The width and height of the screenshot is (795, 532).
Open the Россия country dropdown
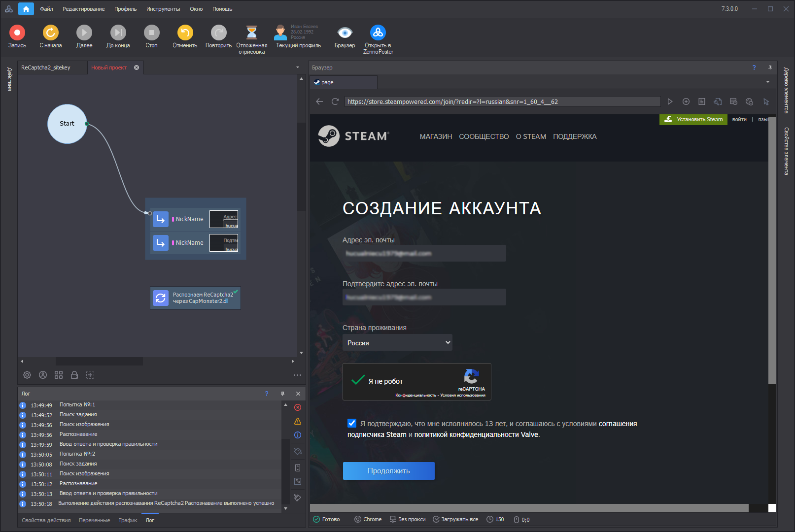click(397, 343)
